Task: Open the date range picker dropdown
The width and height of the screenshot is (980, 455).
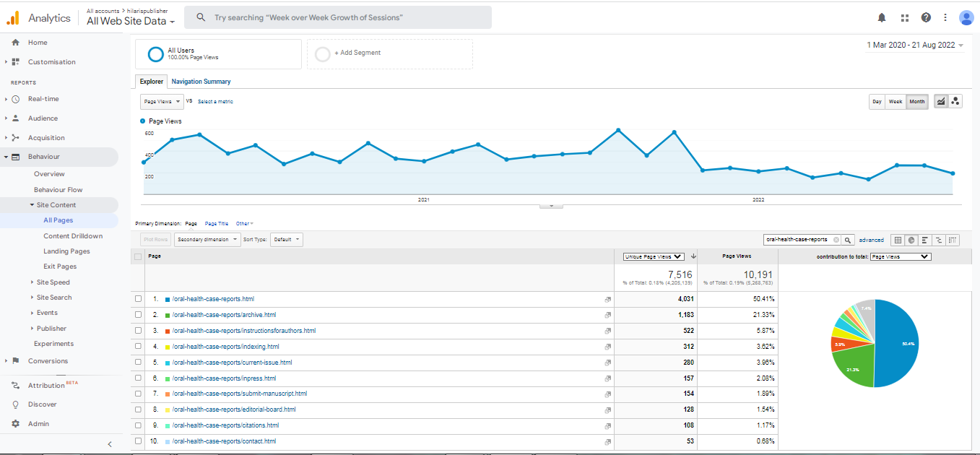Action: [915, 45]
